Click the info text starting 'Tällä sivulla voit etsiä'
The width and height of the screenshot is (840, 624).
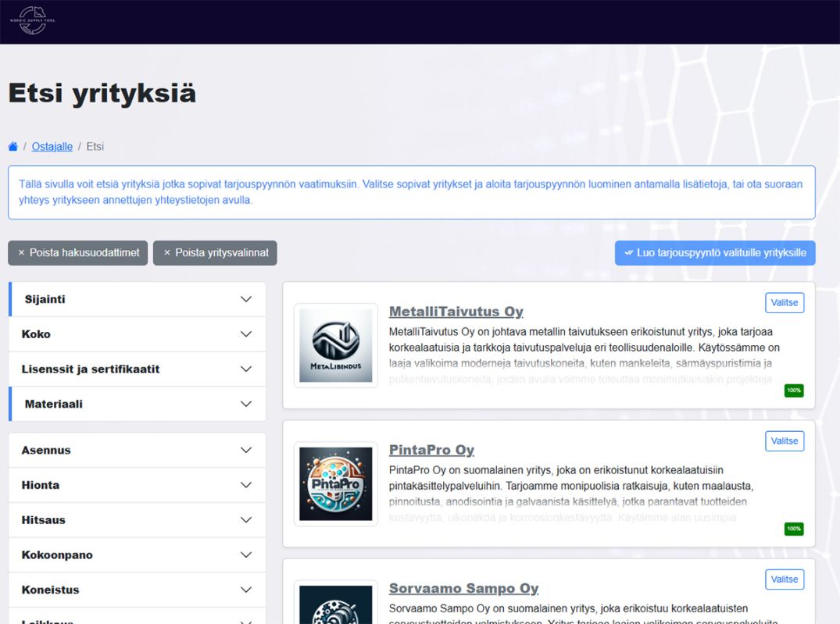pos(411,192)
